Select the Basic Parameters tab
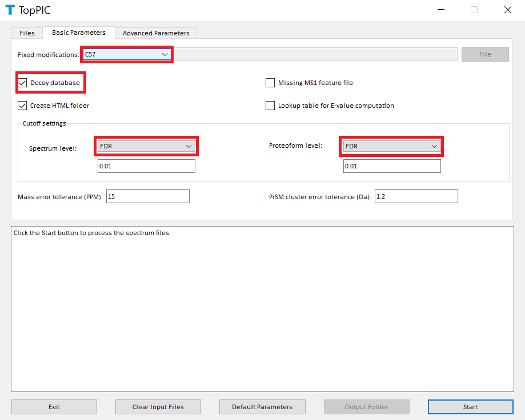Screen dimensions: 525x420 pyautogui.click(x=79, y=33)
